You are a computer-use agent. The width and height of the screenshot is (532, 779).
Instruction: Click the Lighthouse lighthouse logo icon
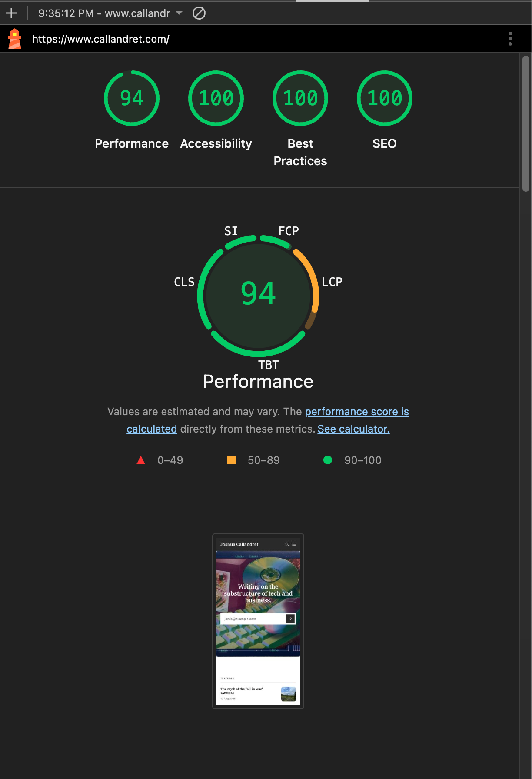coord(15,39)
